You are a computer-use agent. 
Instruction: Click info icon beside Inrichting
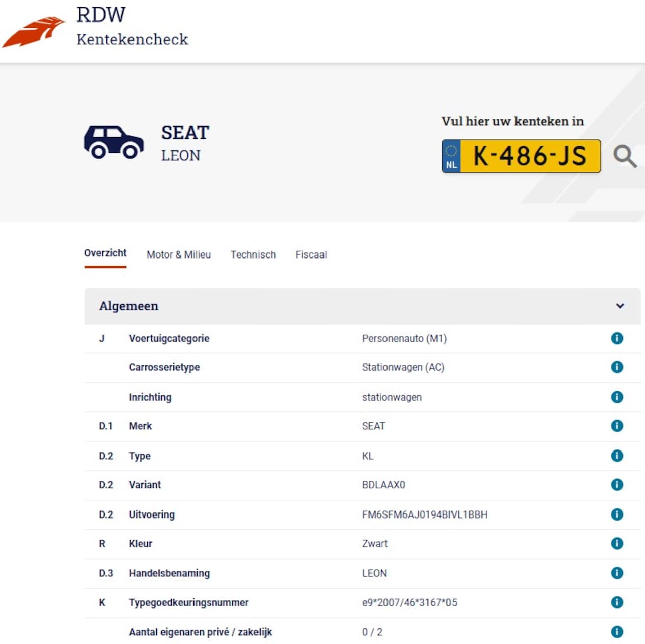pos(617,397)
